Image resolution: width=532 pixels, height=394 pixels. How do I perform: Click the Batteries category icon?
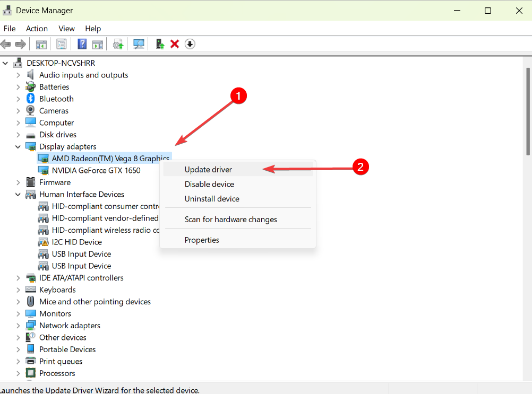31,87
